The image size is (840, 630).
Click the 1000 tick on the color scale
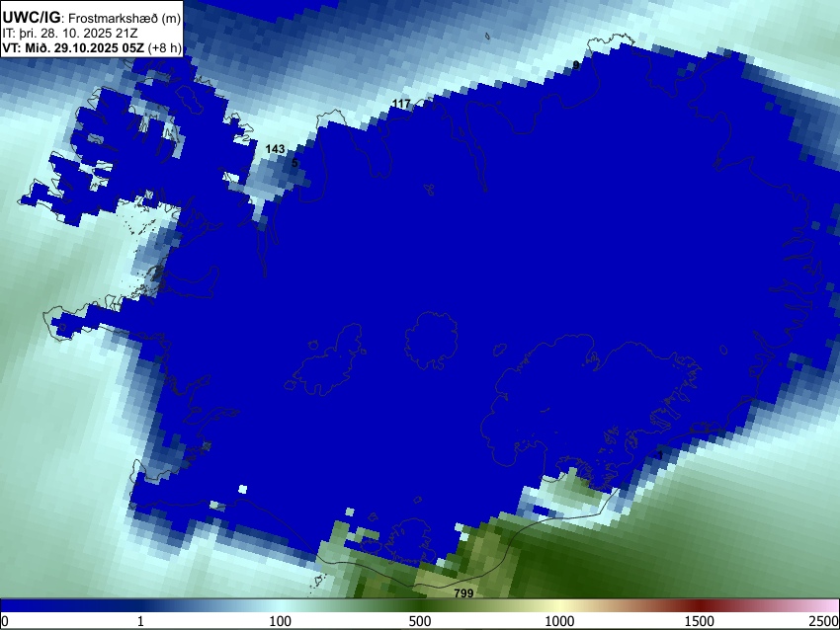(x=559, y=621)
